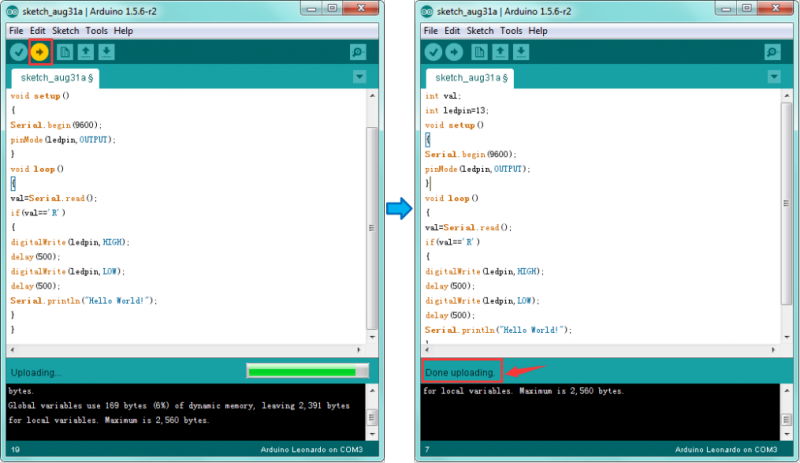The image size is (800, 463).
Task: Click the Verify checkmark icon in left window
Action: [19, 52]
